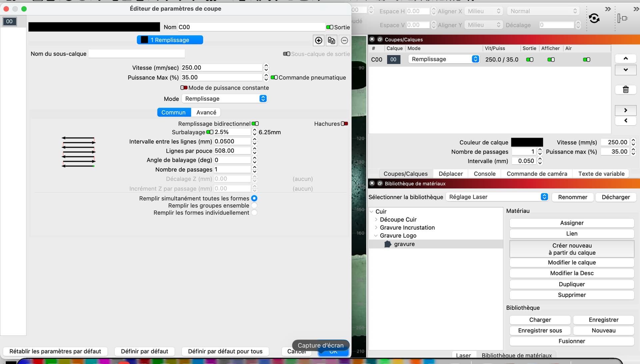This screenshot has height=364, width=640.
Task: Switch to the Avancé tab
Action: (x=206, y=112)
